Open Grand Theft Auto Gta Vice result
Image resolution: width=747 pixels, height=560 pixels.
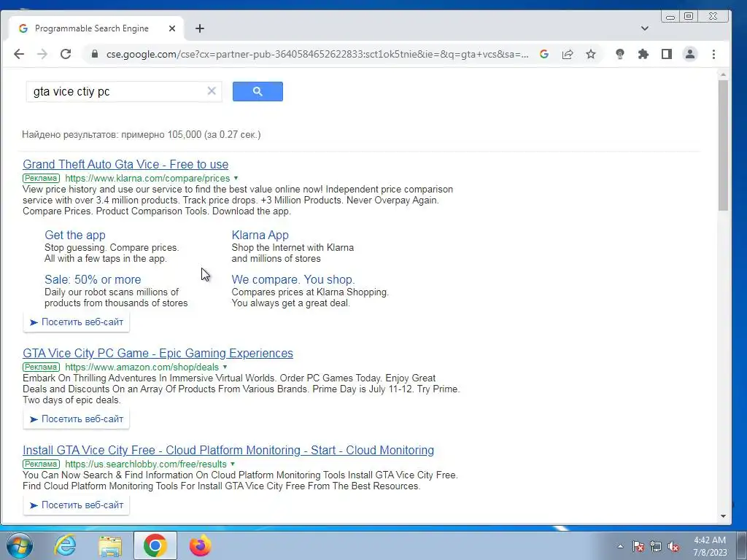[125, 164]
